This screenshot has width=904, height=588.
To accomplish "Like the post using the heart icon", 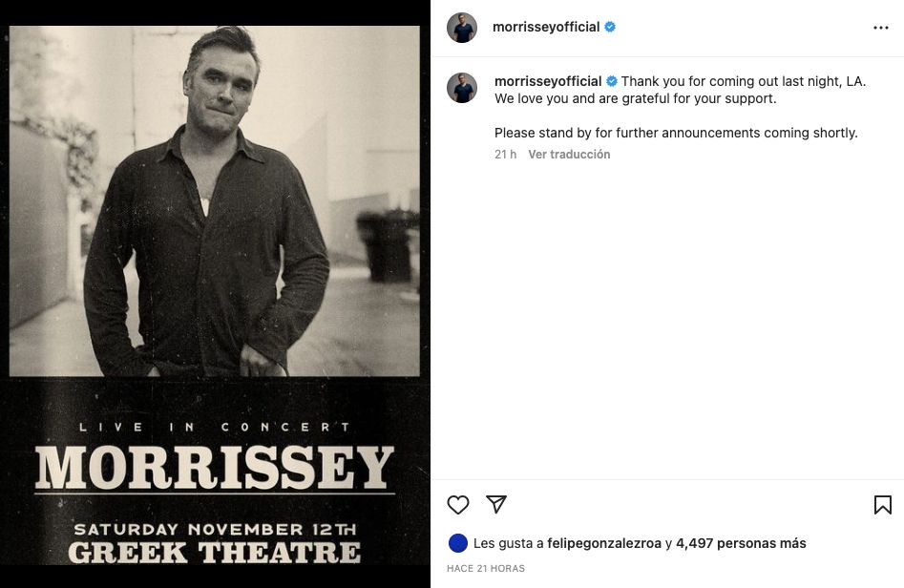I will tap(458, 504).
